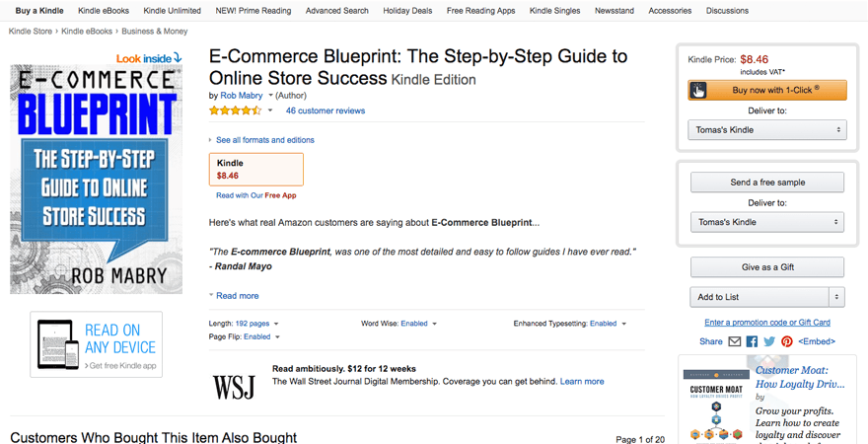Share on Pinterest icon
The width and height of the screenshot is (868, 444).
tap(787, 341)
